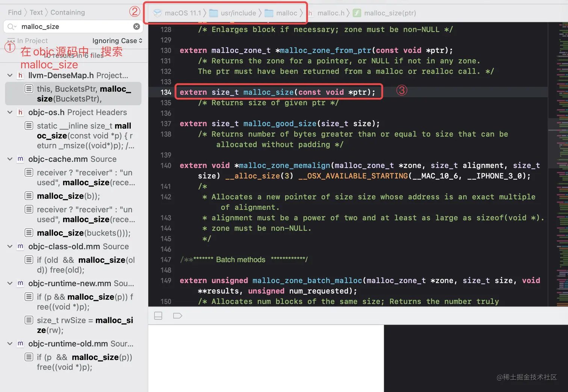Open the Find mode in navigator breadcrumb
The image size is (568, 392).
pos(15,12)
